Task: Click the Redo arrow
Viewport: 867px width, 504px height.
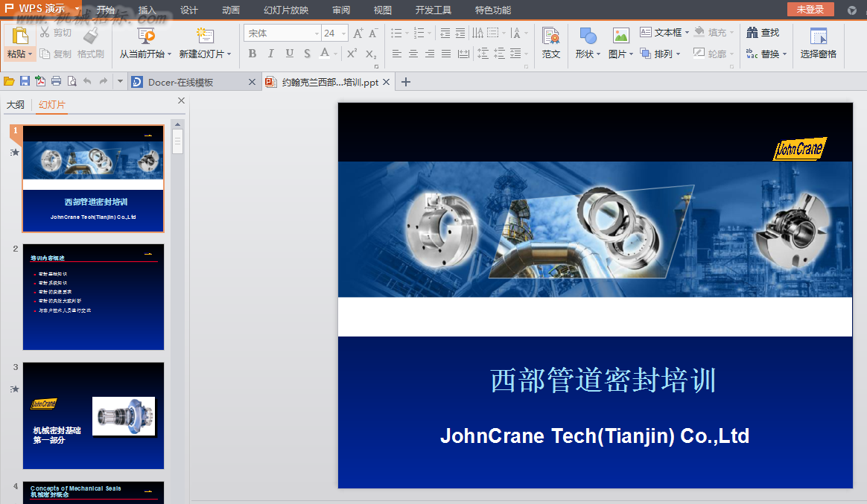Action: pos(104,82)
